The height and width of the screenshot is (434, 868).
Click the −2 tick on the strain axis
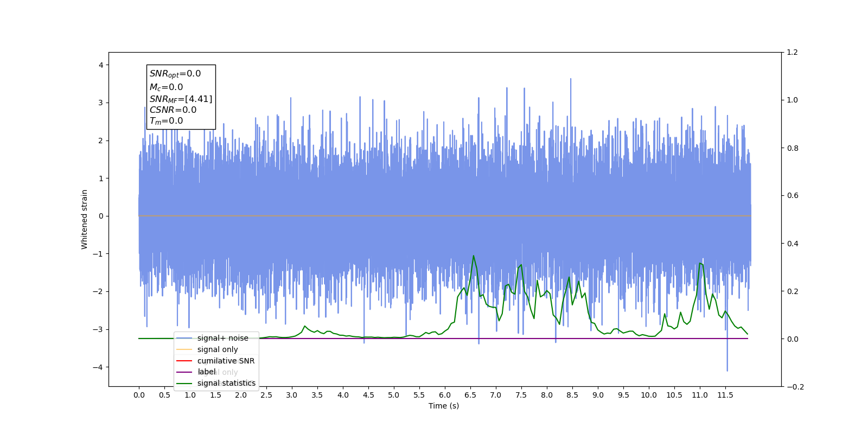tap(98, 291)
